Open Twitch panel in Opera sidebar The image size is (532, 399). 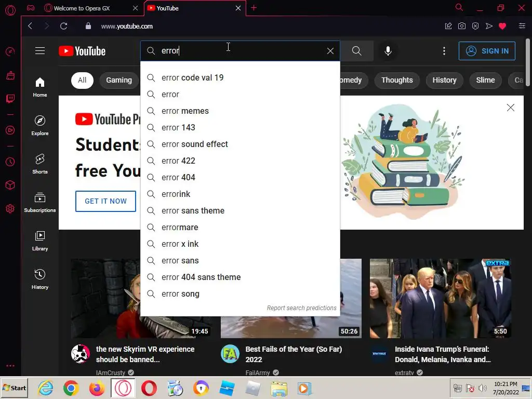click(x=10, y=99)
